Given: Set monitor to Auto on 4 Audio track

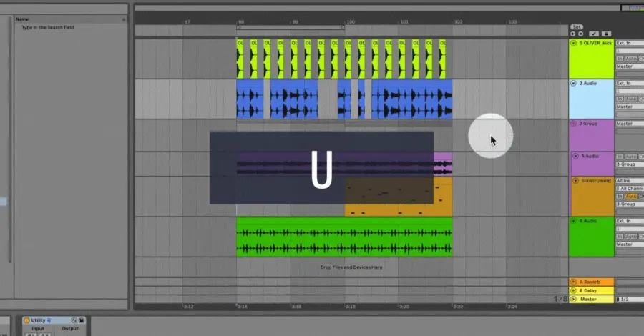Looking at the screenshot, I should (631, 157).
